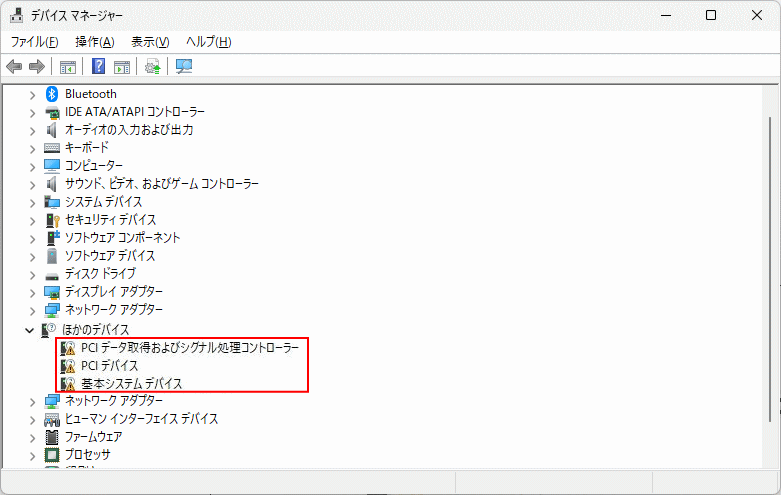
Task: Click warning icon beside 基本システム デバイス
Action: click(x=68, y=383)
